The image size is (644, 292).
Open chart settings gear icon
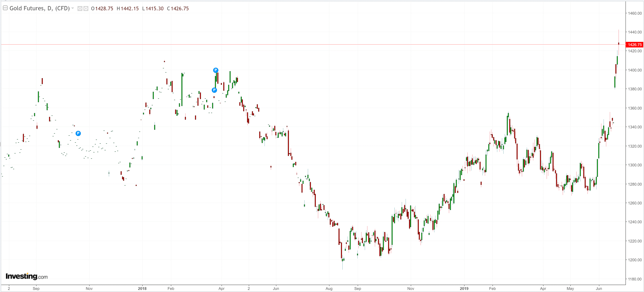(86, 9)
